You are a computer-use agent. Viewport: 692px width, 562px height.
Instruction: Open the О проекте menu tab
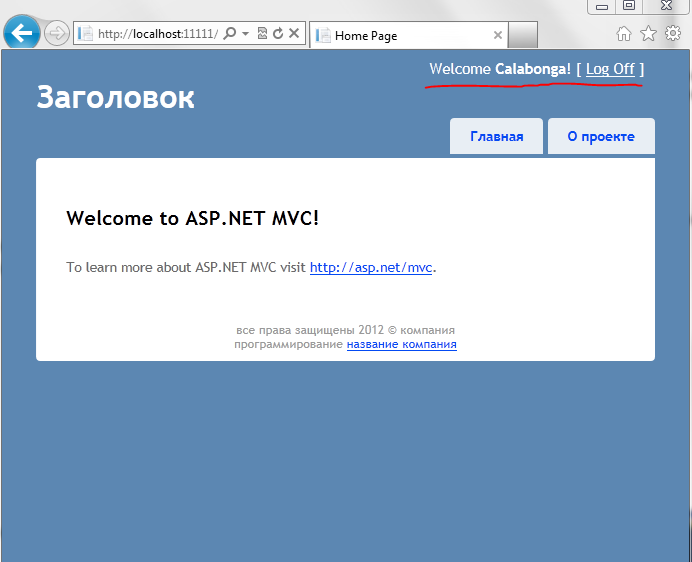click(601, 136)
